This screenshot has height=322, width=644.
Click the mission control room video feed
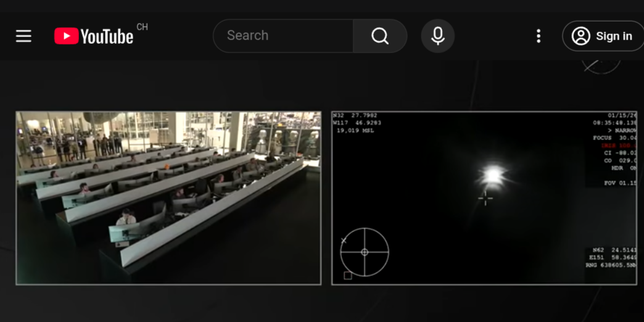tap(168, 198)
